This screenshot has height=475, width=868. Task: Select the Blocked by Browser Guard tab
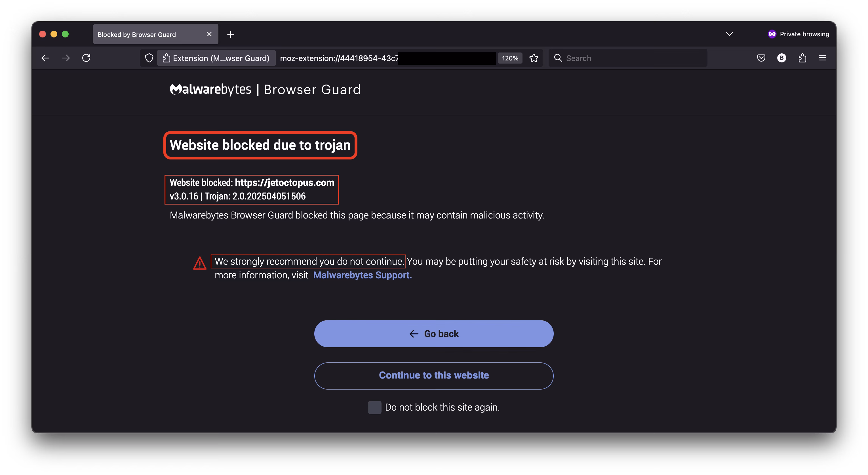[x=155, y=34]
